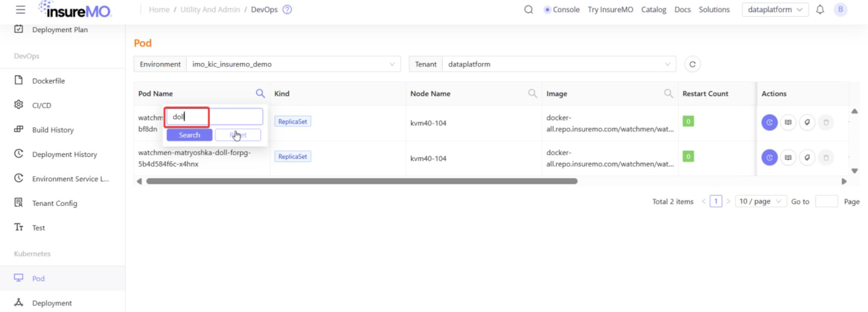Click the InsureMO logo
868x312 pixels.
[75, 9]
